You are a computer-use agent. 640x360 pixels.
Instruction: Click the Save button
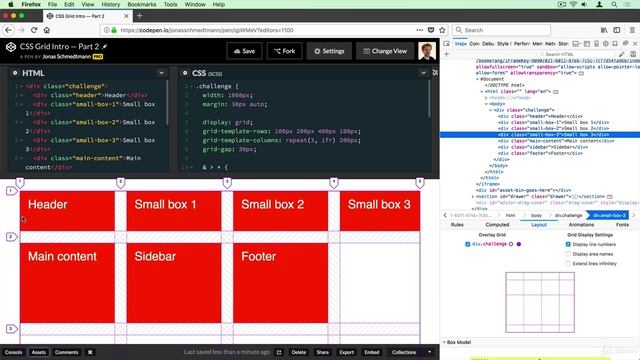[x=244, y=51]
